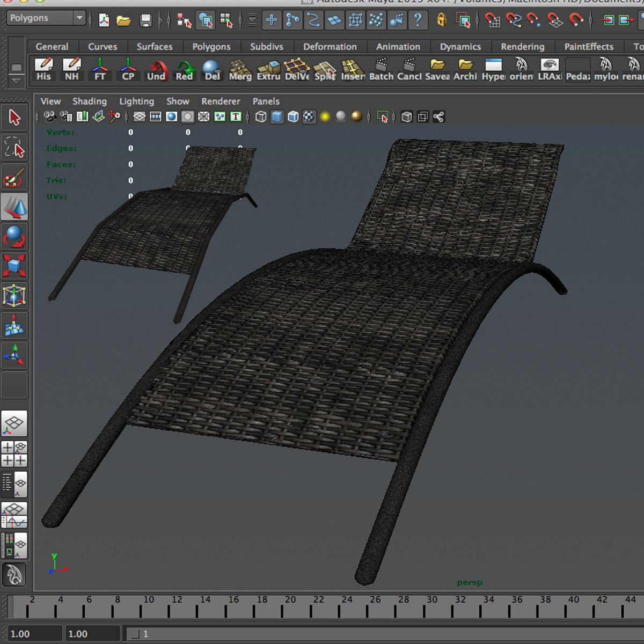Switch to the Surfaces shelf tab
Screen dimensions: 644x644
(x=155, y=47)
